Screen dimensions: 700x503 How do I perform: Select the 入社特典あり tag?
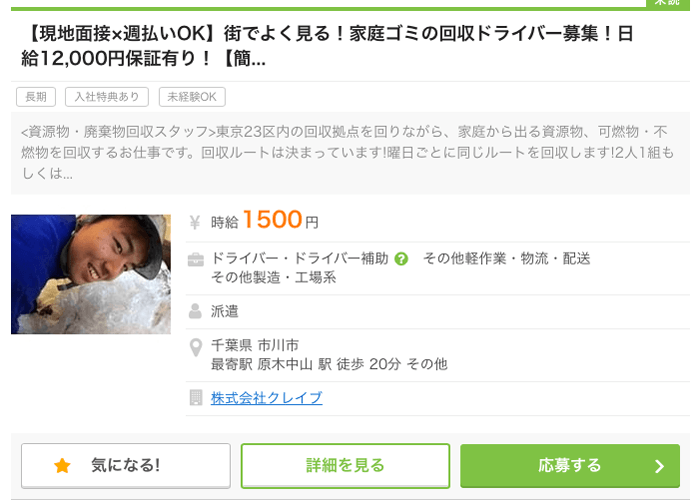[x=107, y=97]
